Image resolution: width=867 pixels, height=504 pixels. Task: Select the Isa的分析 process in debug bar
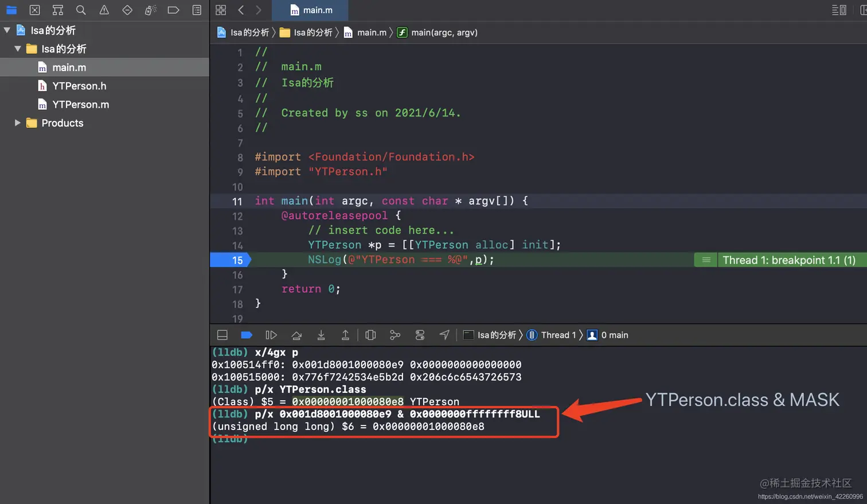click(490, 335)
